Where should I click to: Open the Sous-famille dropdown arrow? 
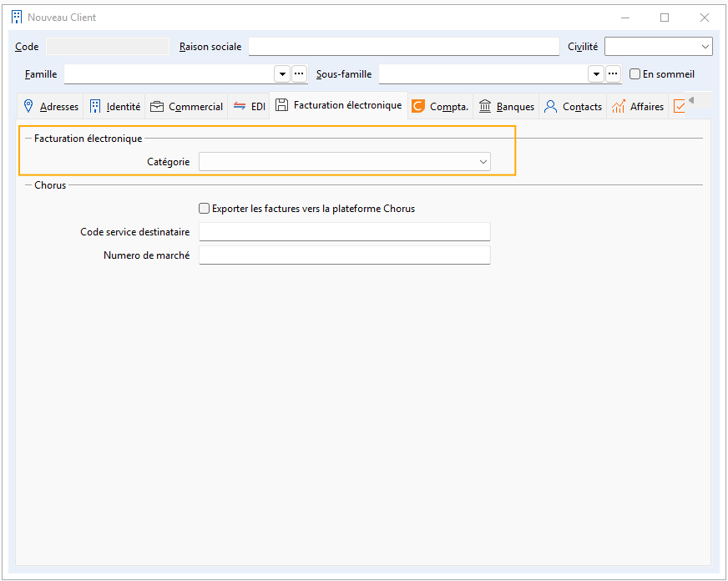click(x=596, y=74)
